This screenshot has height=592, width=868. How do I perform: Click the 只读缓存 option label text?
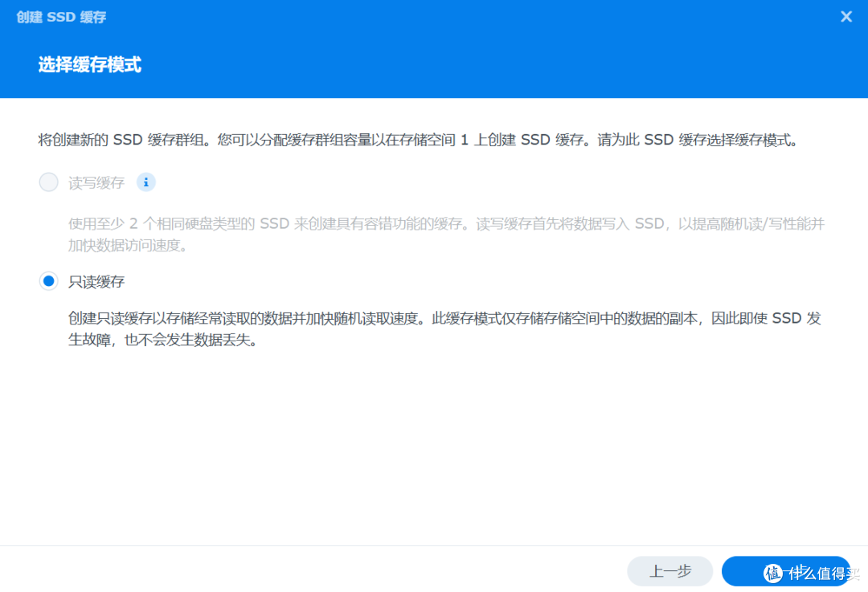click(96, 282)
